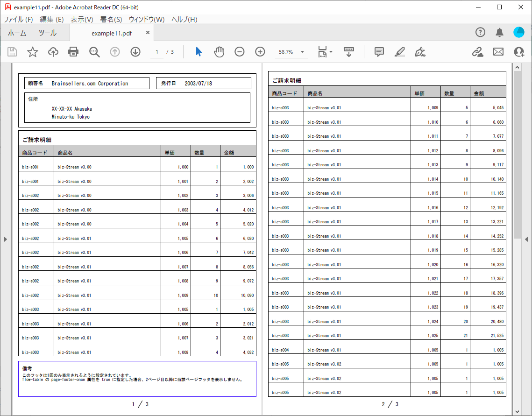Open the ヘルプ(H) menu
532x416 pixels.
click(x=184, y=19)
